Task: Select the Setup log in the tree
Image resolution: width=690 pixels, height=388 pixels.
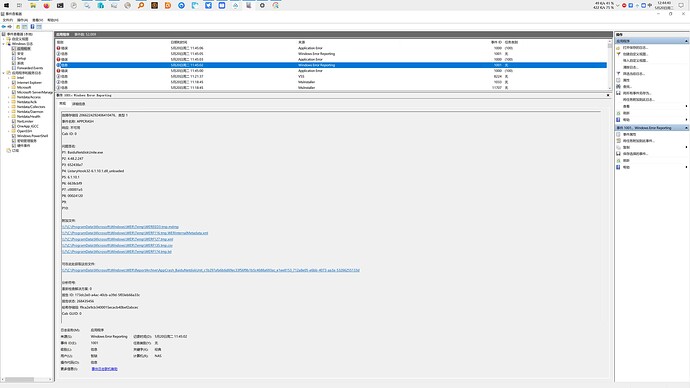Action: [x=21, y=59]
